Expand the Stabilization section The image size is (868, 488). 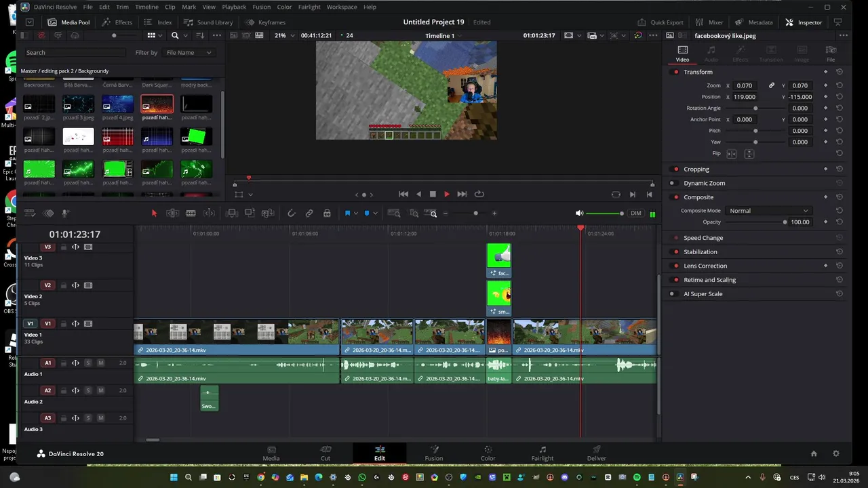coord(700,252)
